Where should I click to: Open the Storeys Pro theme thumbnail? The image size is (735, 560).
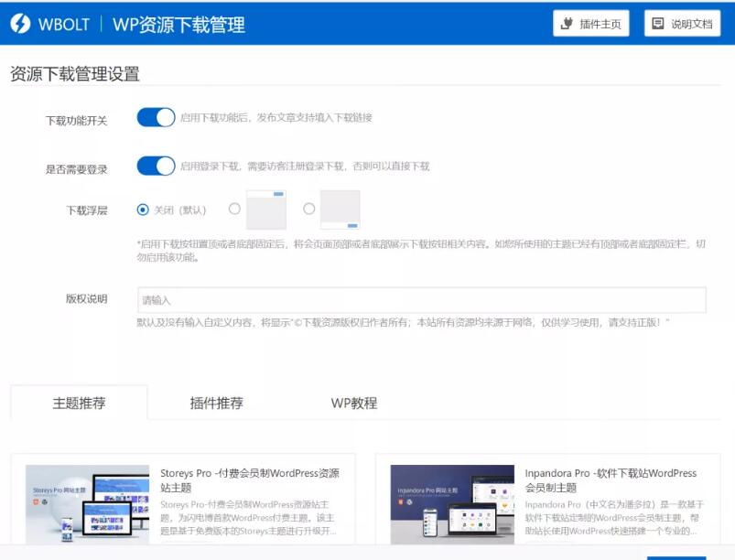(x=87, y=504)
